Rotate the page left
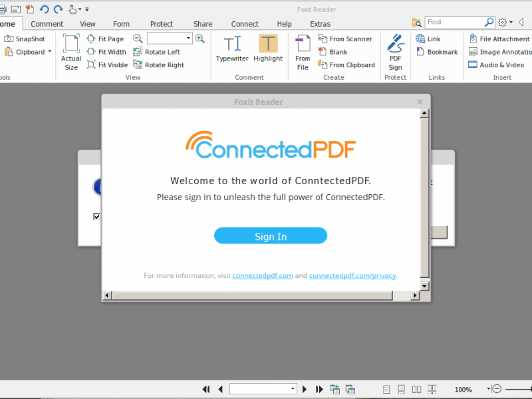 pos(156,52)
